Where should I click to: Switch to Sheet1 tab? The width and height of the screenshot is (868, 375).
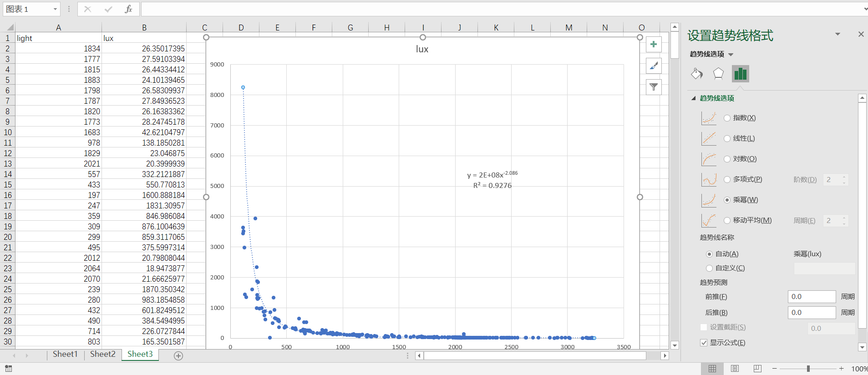tap(65, 354)
